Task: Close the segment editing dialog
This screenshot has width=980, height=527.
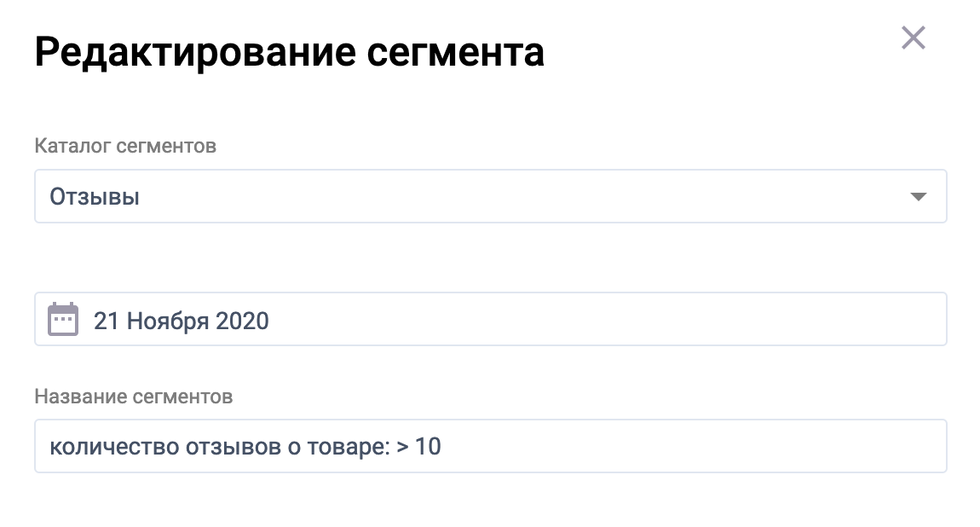Action: coord(914,38)
